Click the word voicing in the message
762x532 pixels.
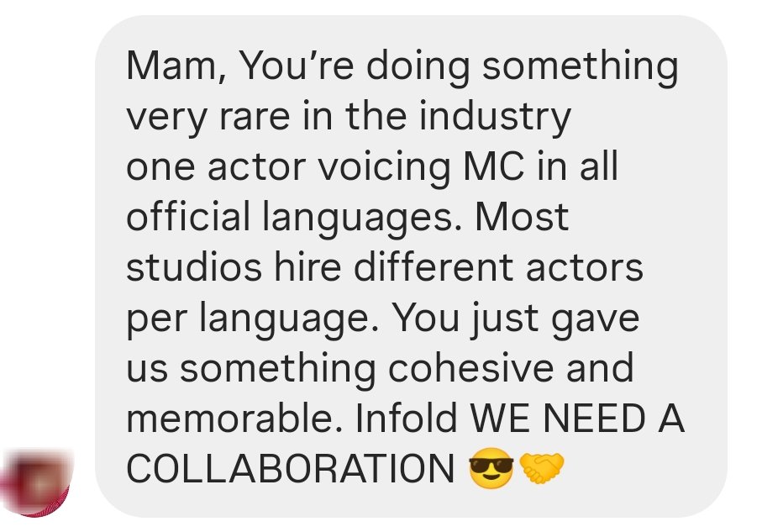coord(384,168)
